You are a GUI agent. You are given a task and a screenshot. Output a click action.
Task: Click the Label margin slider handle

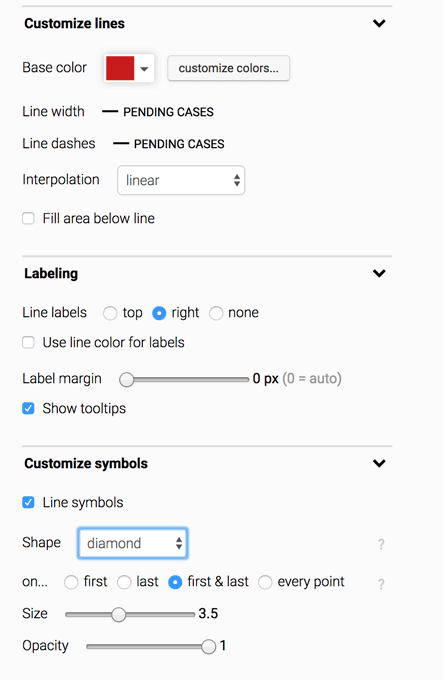(127, 379)
